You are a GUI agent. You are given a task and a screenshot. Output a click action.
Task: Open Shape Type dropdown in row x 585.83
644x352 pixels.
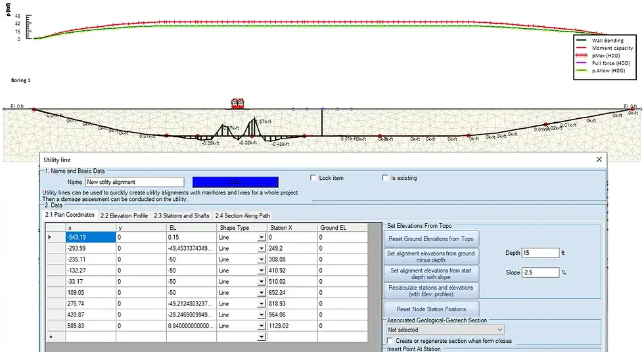[x=262, y=326]
